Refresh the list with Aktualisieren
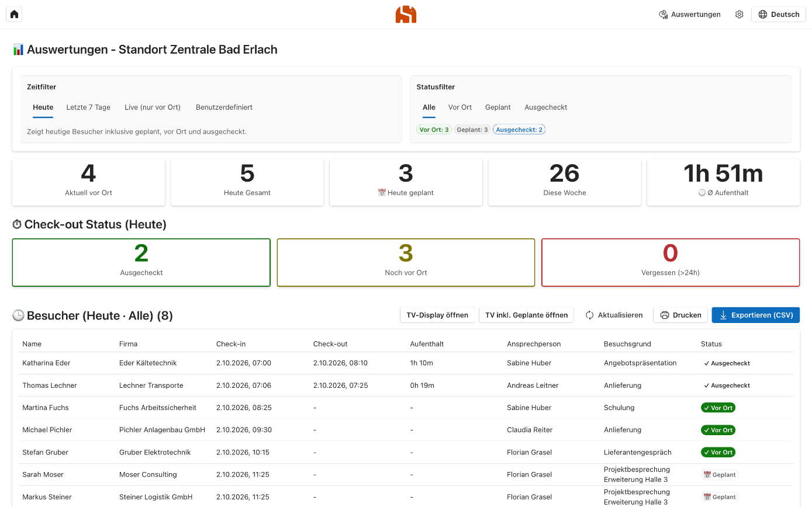 tap(614, 315)
